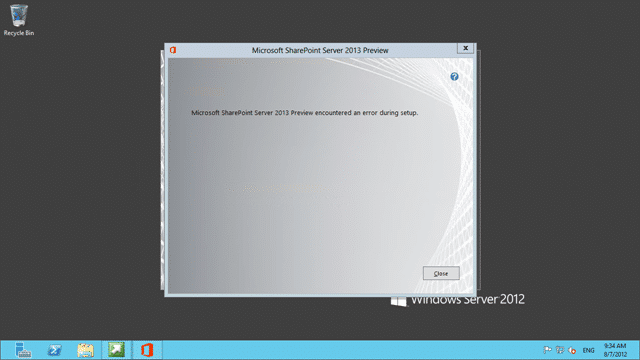The height and width of the screenshot is (360, 640).
Task: Open Action Center flag in system tray
Action: click(547, 350)
